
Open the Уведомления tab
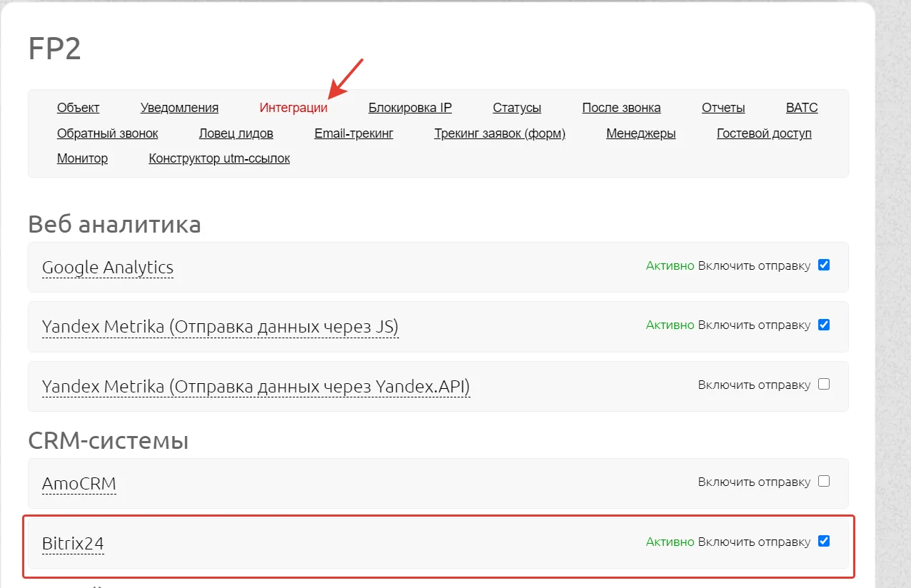[179, 108]
